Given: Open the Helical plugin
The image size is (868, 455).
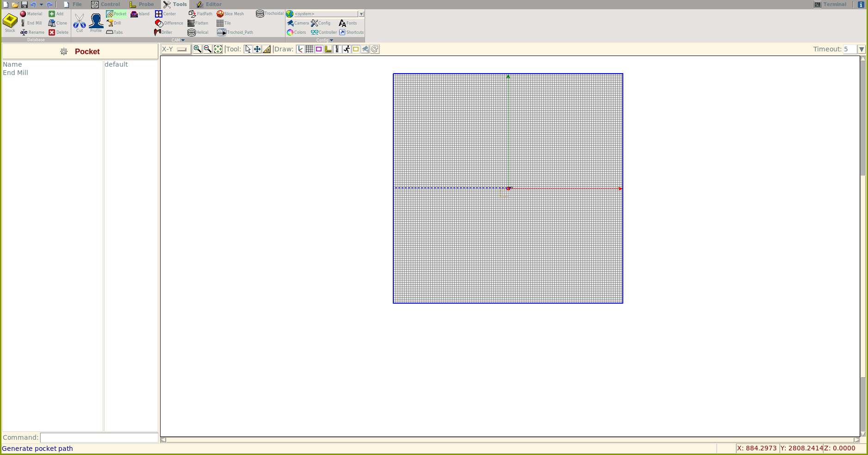Looking at the screenshot, I should [198, 32].
